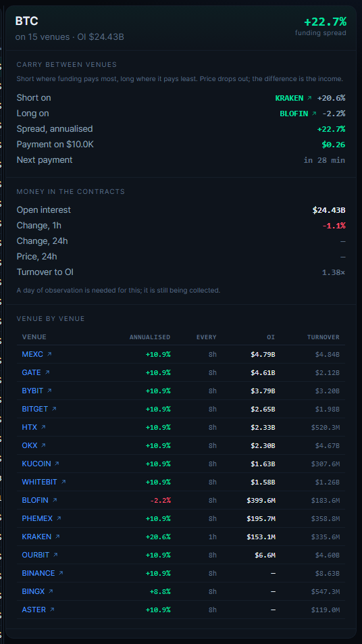Click the external arrow icon next to OURBIT

point(55,555)
